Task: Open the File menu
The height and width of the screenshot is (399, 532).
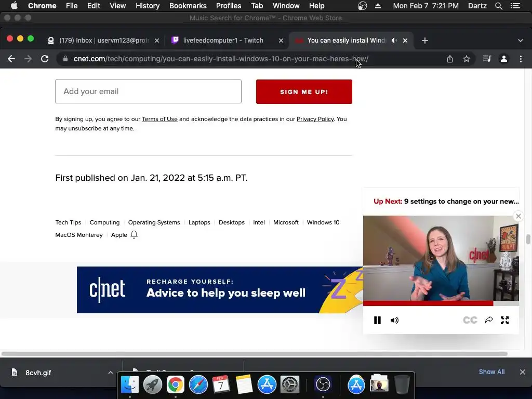Action: 72,6
